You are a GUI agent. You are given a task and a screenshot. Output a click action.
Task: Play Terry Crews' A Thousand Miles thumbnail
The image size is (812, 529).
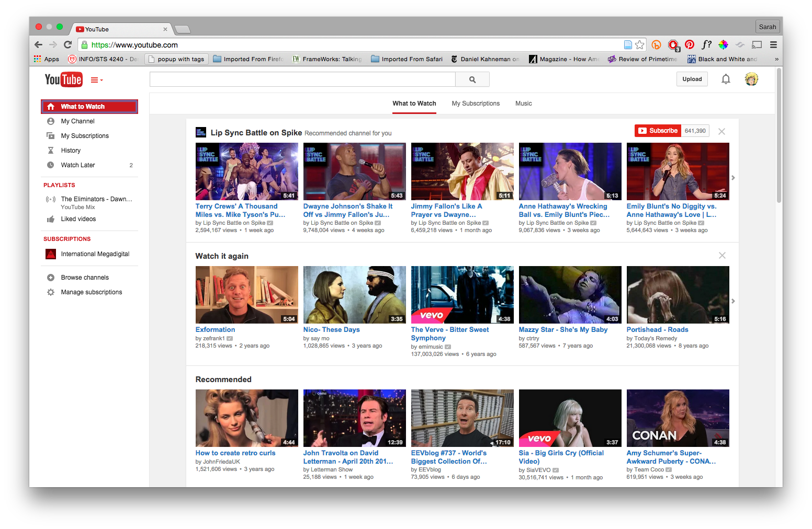[x=247, y=171]
